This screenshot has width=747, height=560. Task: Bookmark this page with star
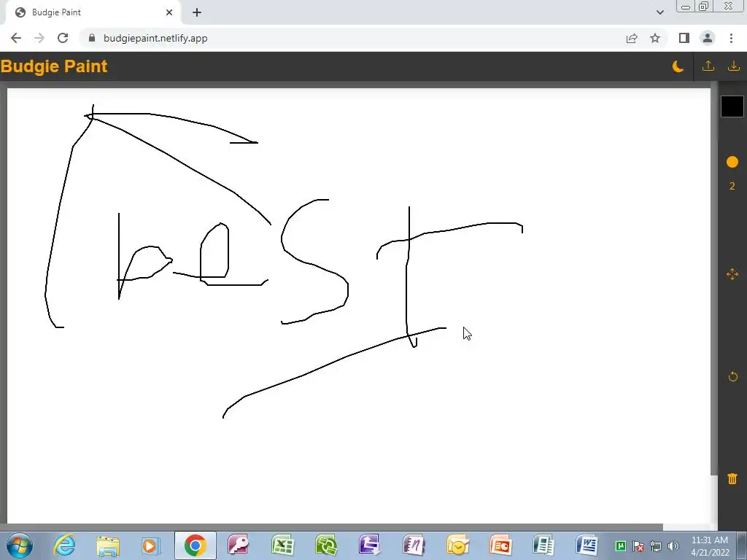point(655,38)
